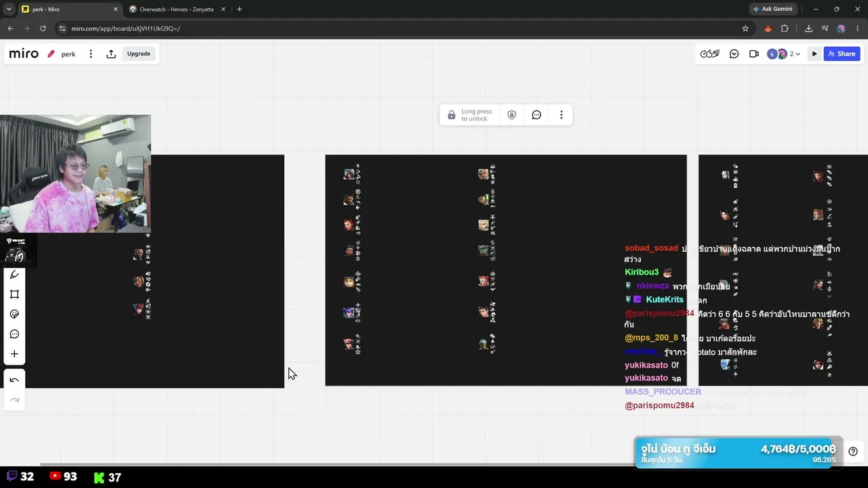The width and height of the screenshot is (868, 488).
Task: Open the timer and activities tools
Action: (x=710, y=54)
